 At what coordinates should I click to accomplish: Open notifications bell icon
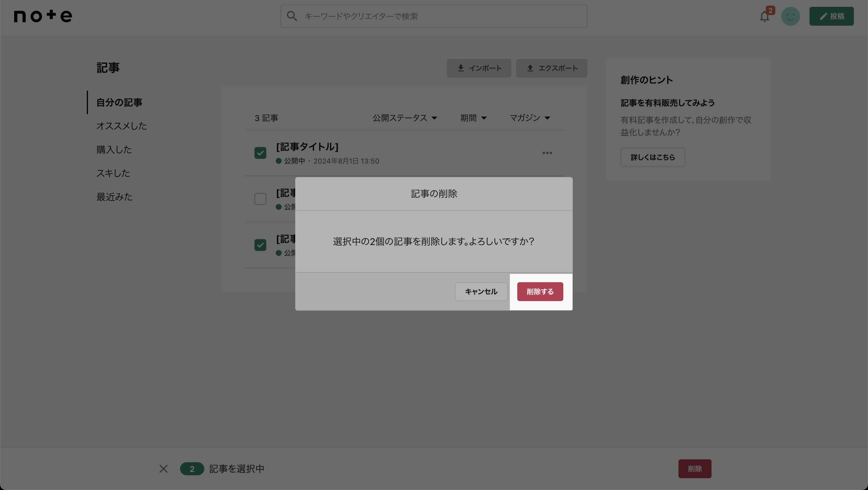765,16
